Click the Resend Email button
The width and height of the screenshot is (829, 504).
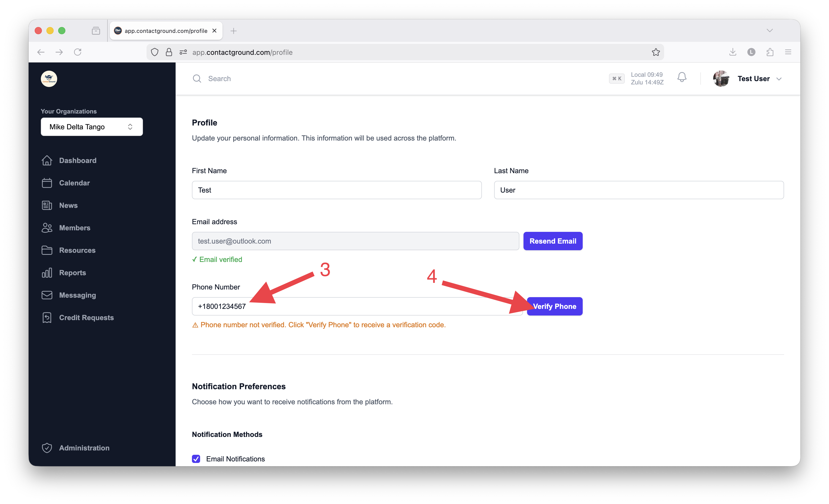(552, 241)
